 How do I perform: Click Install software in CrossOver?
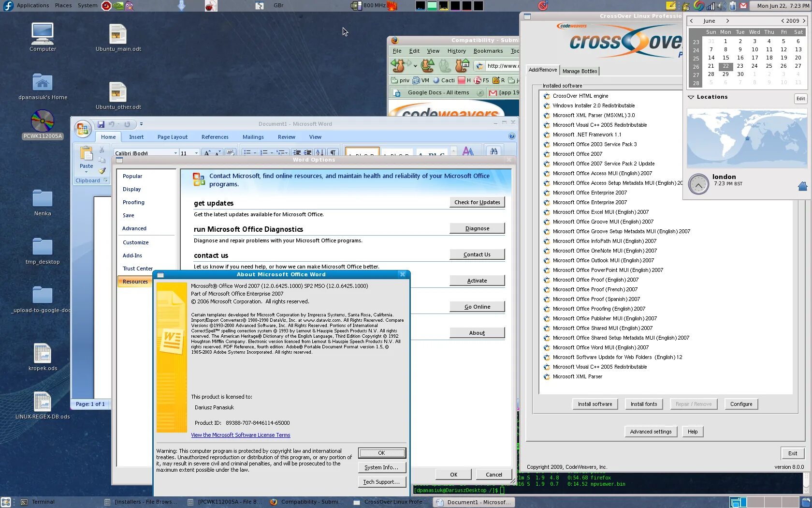(x=595, y=404)
